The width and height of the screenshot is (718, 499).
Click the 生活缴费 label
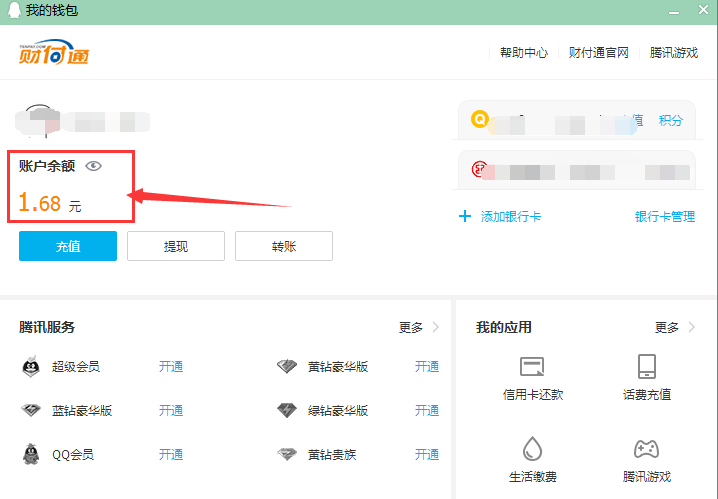(533, 477)
